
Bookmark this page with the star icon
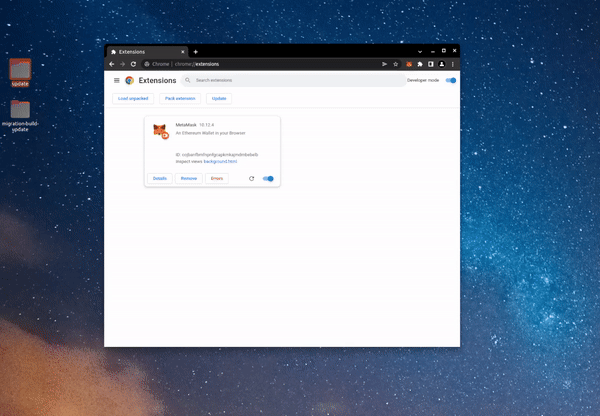(396, 64)
